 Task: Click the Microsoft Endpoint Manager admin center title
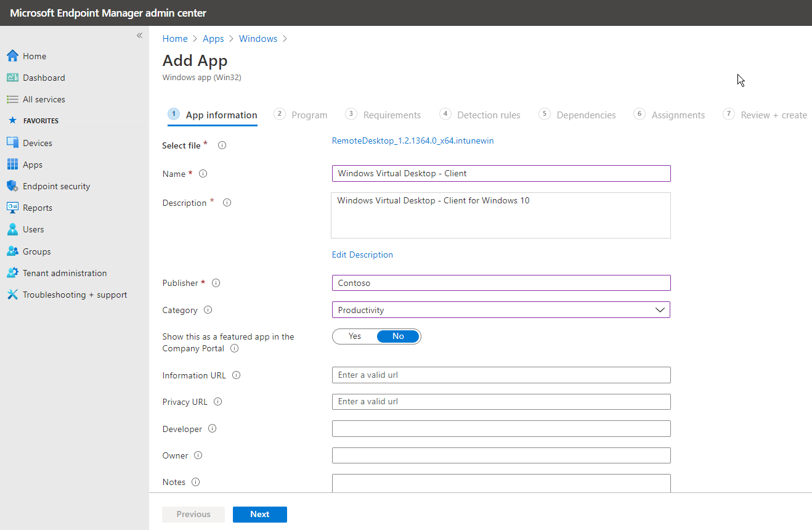pyautogui.click(x=108, y=13)
